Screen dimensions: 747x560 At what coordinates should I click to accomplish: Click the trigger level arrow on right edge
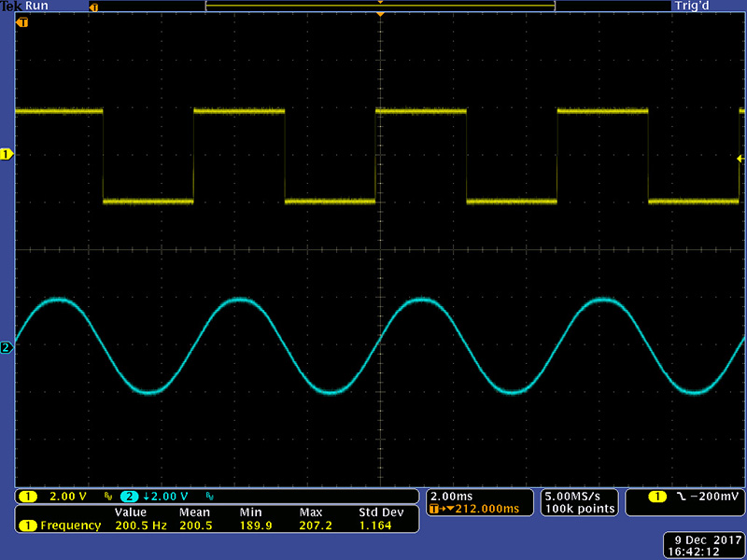pos(740,159)
